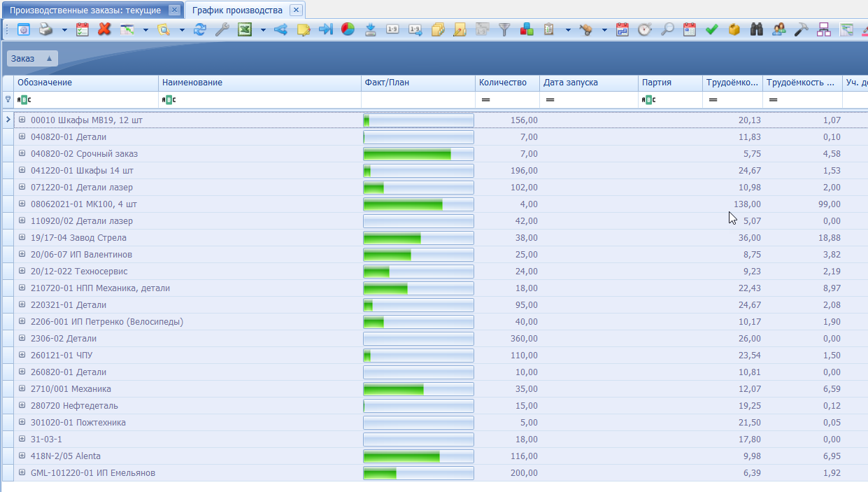
Task: Click the printer icon in toolbar
Action: click(x=45, y=29)
